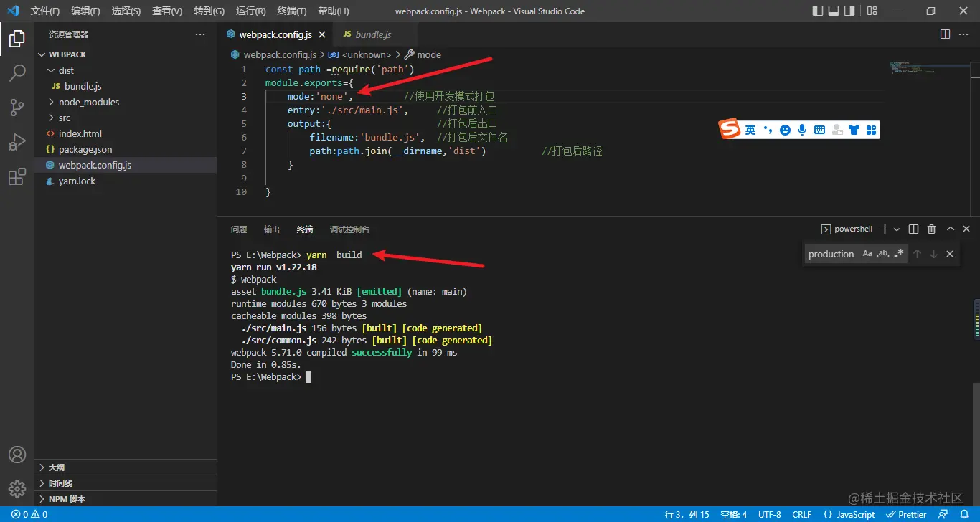Close the webpack.config.js editor tab
Image resolution: width=980 pixels, height=522 pixels.
point(322,34)
